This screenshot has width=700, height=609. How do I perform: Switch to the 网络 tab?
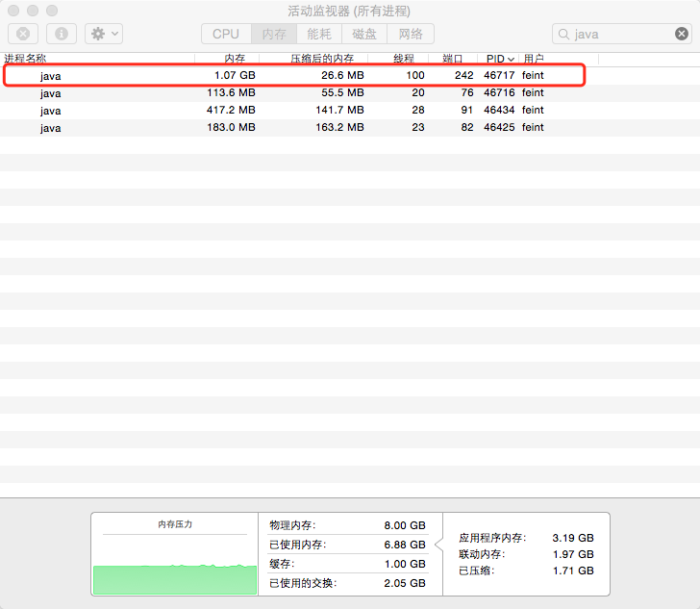[x=411, y=34]
